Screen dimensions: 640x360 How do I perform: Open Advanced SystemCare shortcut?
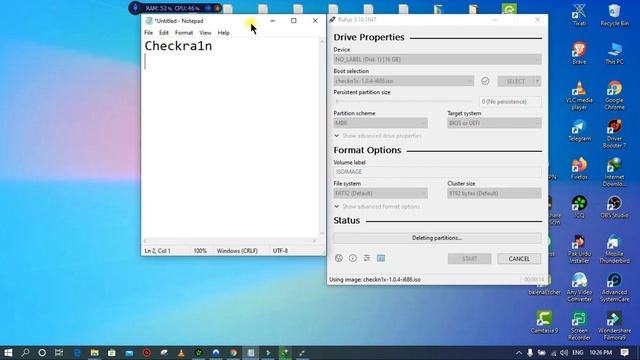[x=614, y=287]
